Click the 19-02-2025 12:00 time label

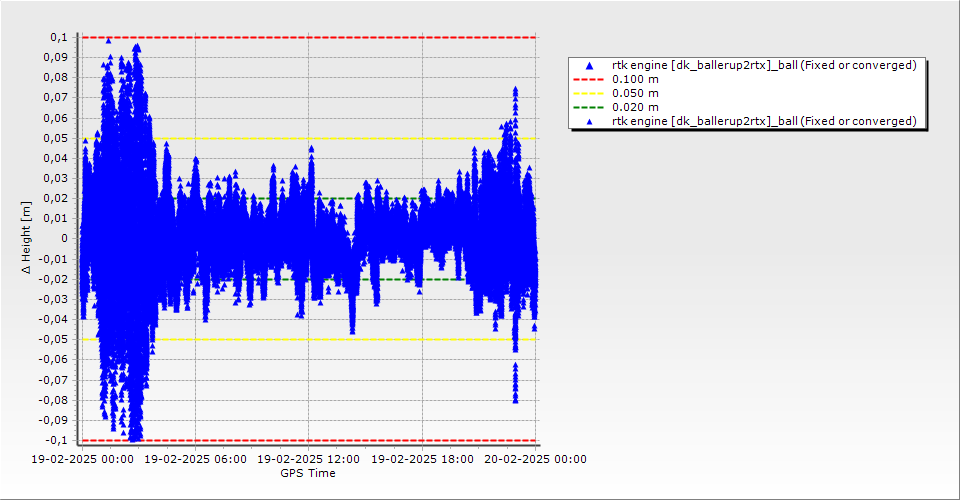click(x=309, y=459)
